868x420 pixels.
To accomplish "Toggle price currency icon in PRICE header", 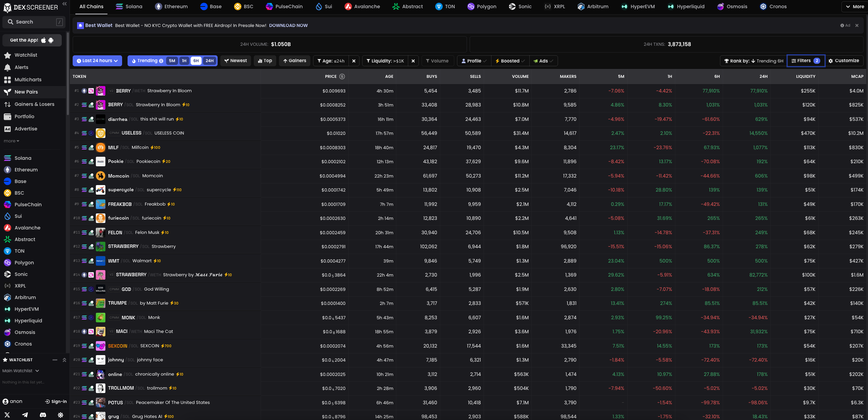I will [342, 76].
